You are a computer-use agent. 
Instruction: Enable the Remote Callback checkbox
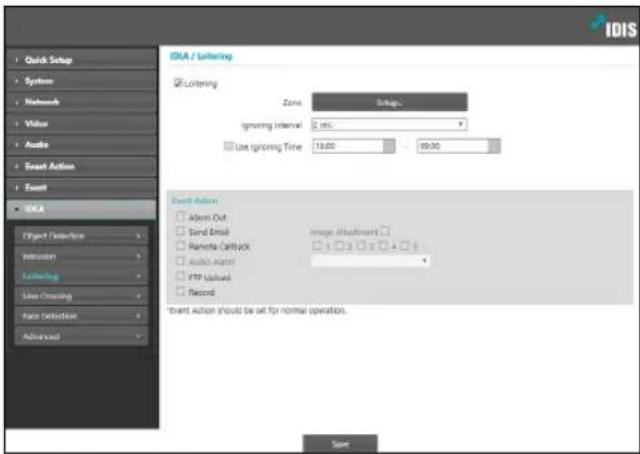coord(180,246)
